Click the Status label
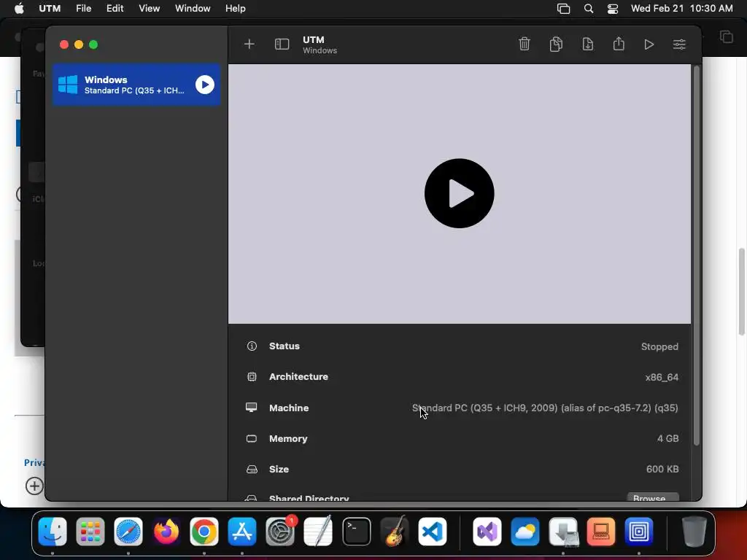The height and width of the screenshot is (560, 747). (x=285, y=346)
